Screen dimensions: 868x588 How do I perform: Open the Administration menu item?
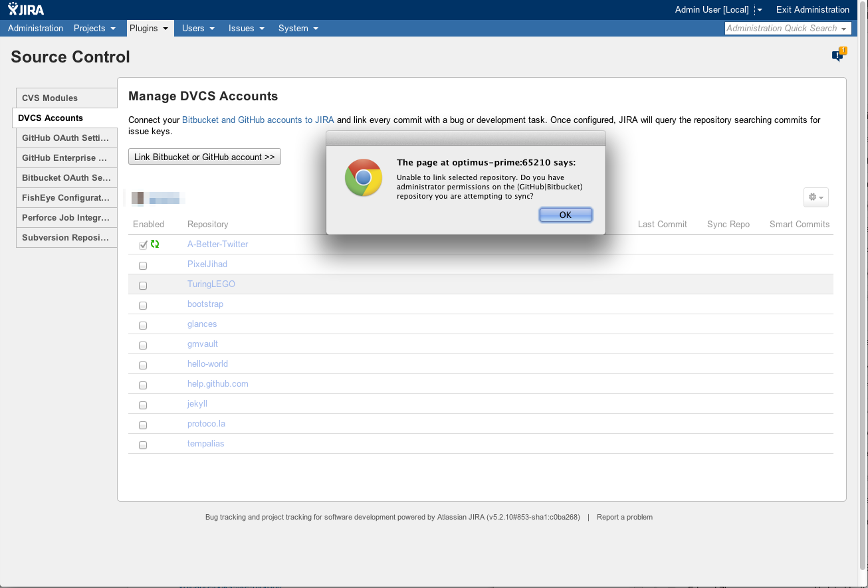(36, 28)
